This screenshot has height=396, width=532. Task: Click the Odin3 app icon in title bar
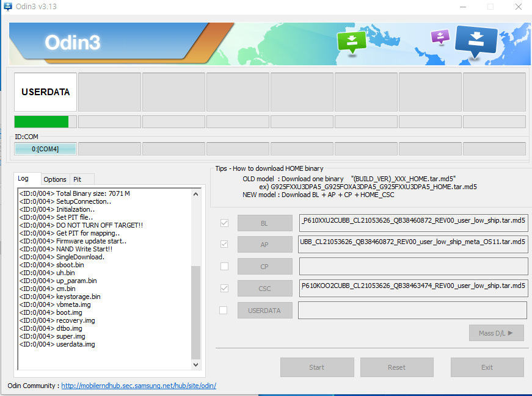8,7
